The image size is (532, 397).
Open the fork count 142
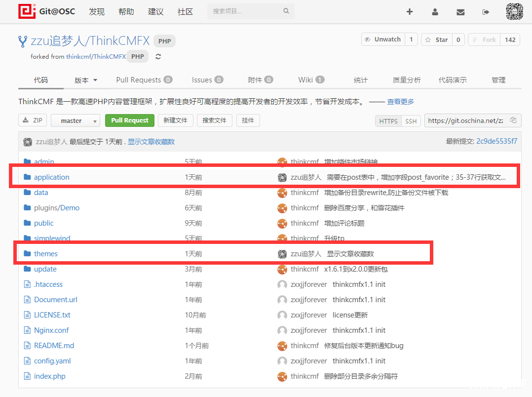coord(510,40)
